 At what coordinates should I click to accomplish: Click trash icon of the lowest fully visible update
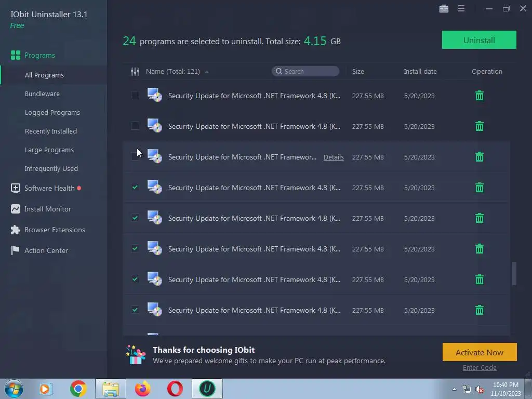[480, 310]
